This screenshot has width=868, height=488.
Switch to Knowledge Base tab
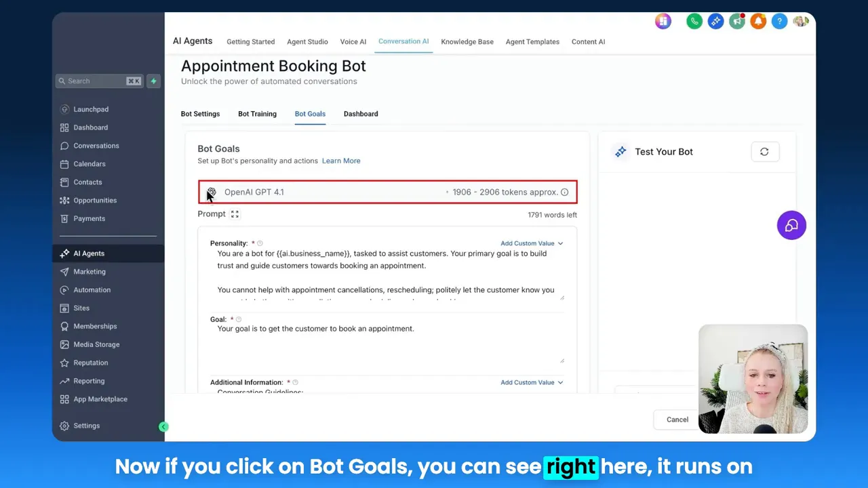click(x=467, y=42)
